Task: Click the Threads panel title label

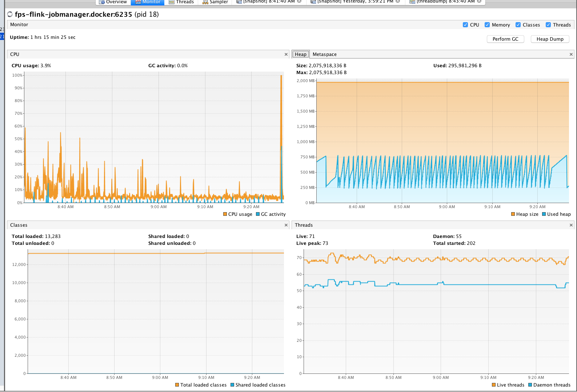Action: click(x=304, y=225)
